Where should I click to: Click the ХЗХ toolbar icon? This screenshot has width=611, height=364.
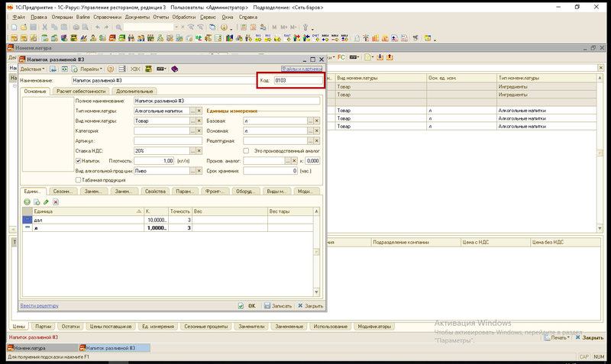135,69
